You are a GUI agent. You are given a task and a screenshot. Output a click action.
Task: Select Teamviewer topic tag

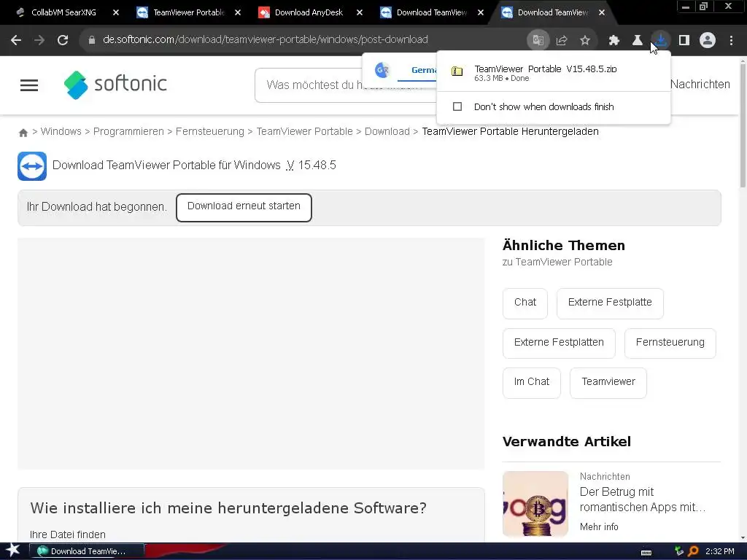[608, 382]
